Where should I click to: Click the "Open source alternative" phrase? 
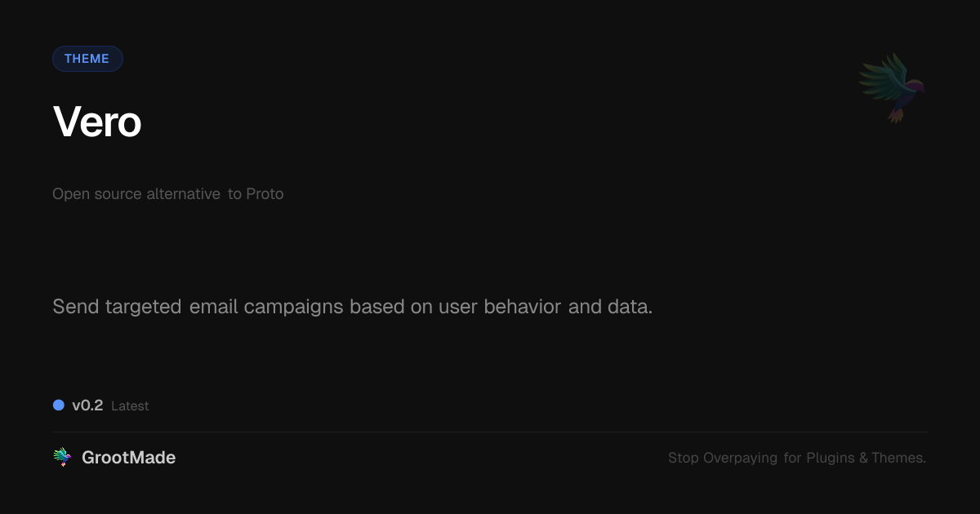pyautogui.click(x=136, y=194)
